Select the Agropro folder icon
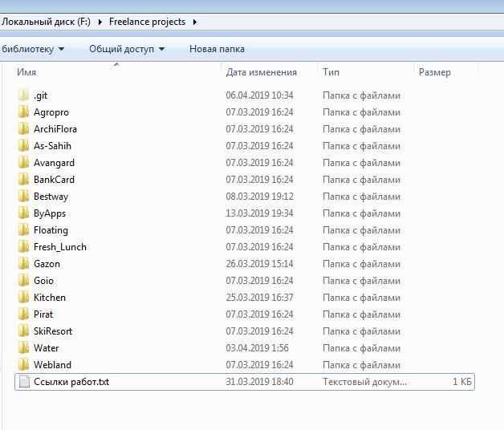Image resolution: width=504 pixels, height=430 pixels. pos(24,112)
